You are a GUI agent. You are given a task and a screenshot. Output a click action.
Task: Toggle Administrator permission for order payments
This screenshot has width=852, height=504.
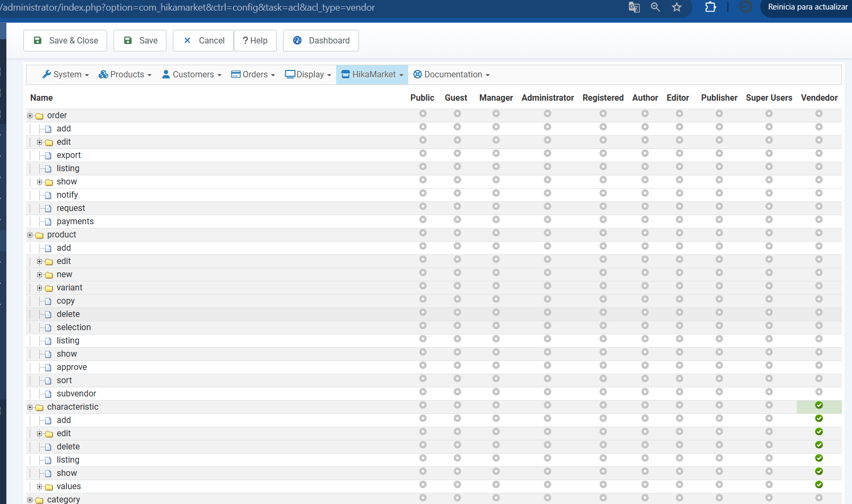(x=547, y=219)
